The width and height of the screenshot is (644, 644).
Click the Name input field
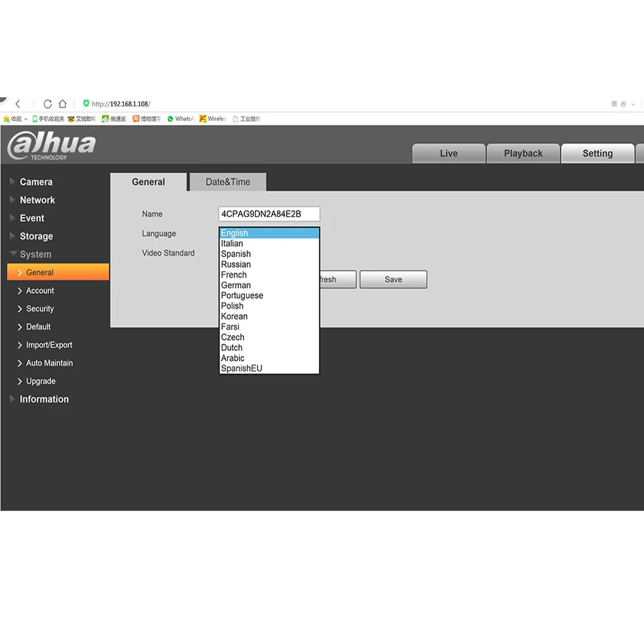point(269,214)
